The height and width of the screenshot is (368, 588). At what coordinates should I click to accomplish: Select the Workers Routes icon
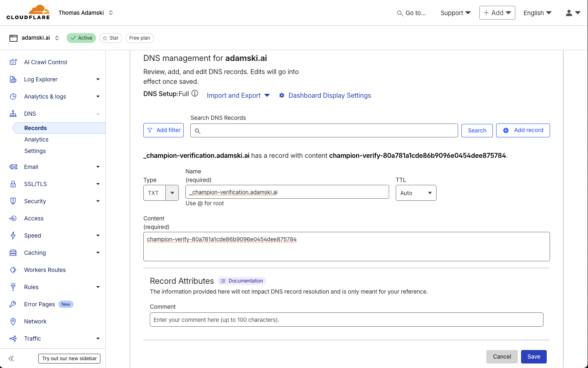13,269
